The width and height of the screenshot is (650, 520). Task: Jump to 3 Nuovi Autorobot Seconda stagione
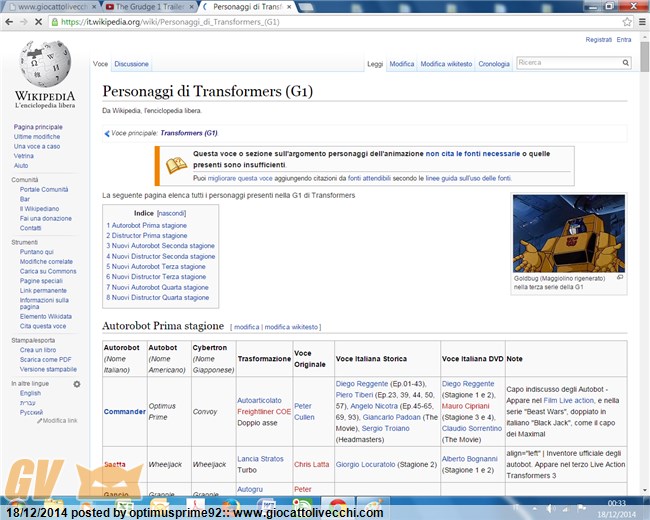[160, 245]
